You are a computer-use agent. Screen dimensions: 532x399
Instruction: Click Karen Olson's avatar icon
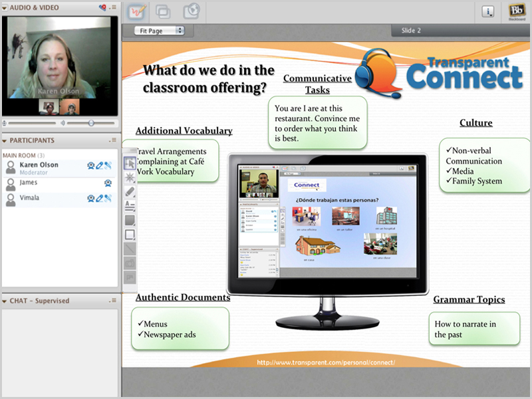point(11,168)
